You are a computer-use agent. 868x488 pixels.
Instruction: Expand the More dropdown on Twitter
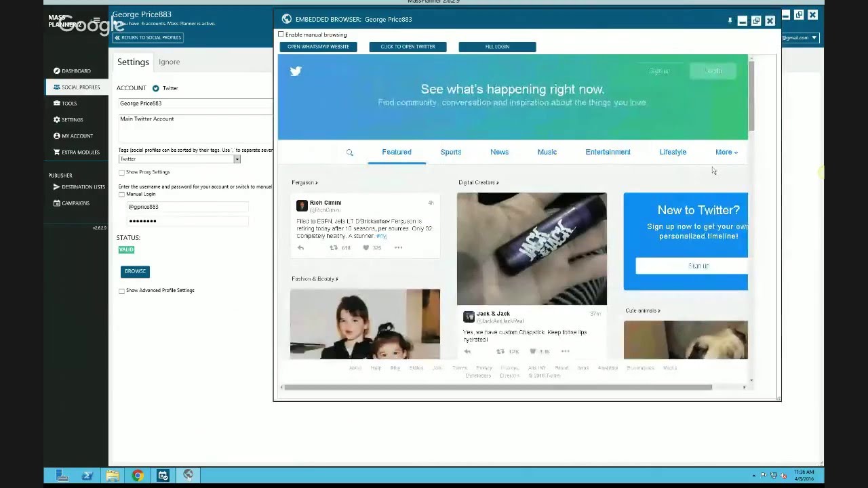coord(726,152)
